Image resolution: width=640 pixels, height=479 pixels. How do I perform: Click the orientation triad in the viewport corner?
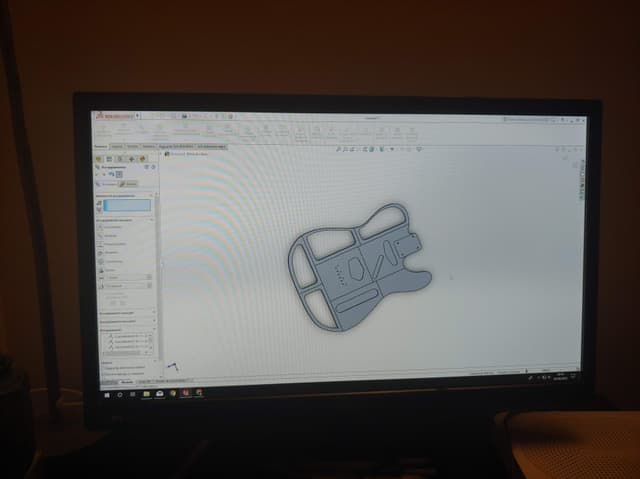pyautogui.click(x=173, y=367)
